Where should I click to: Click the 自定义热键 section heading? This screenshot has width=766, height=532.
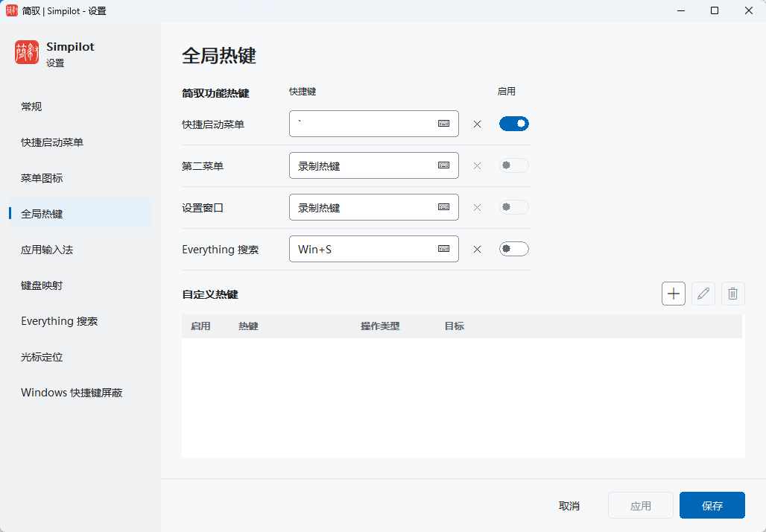(x=210, y=294)
